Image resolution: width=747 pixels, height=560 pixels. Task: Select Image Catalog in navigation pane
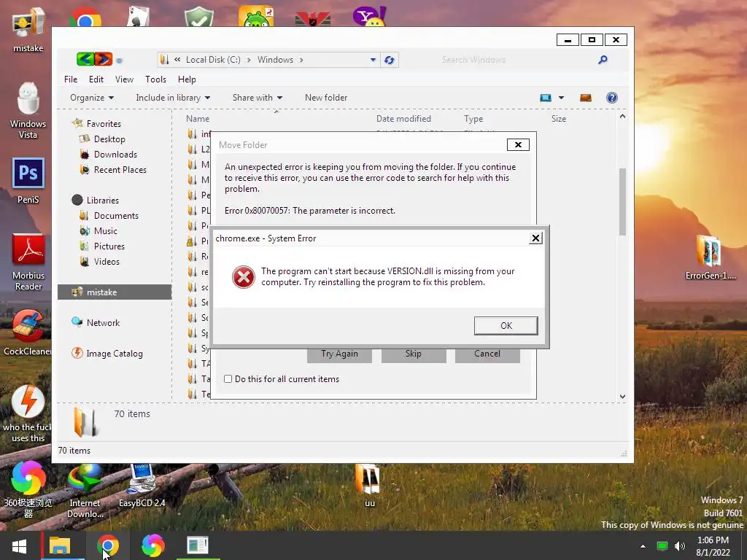(115, 354)
